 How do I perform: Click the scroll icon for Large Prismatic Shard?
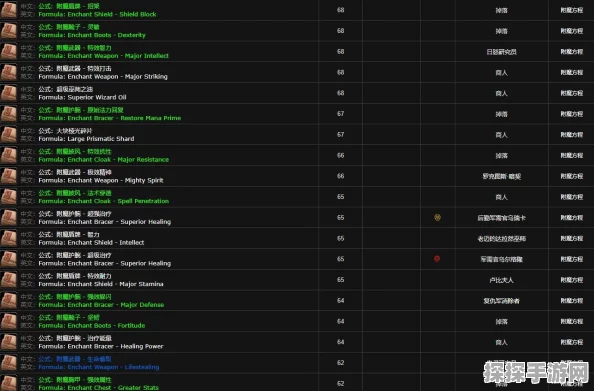(9, 135)
